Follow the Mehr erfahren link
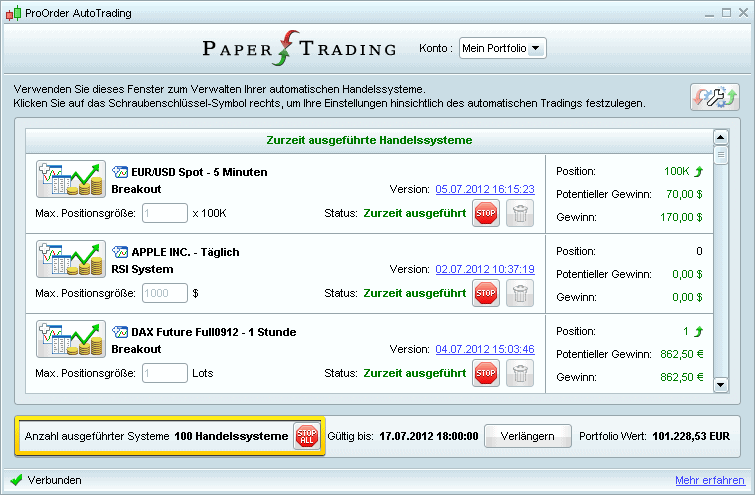The width and height of the screenshot is (755, 495). (x=709, y=480)
